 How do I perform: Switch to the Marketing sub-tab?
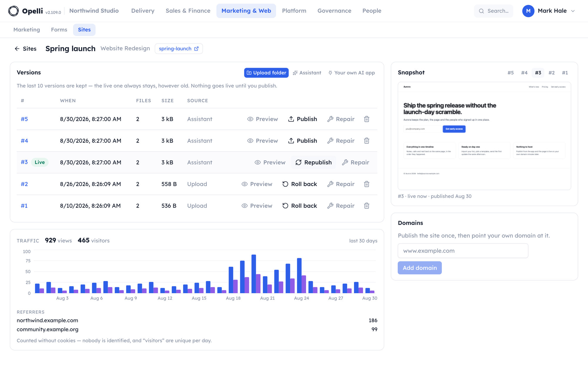(x=27, y=30)
